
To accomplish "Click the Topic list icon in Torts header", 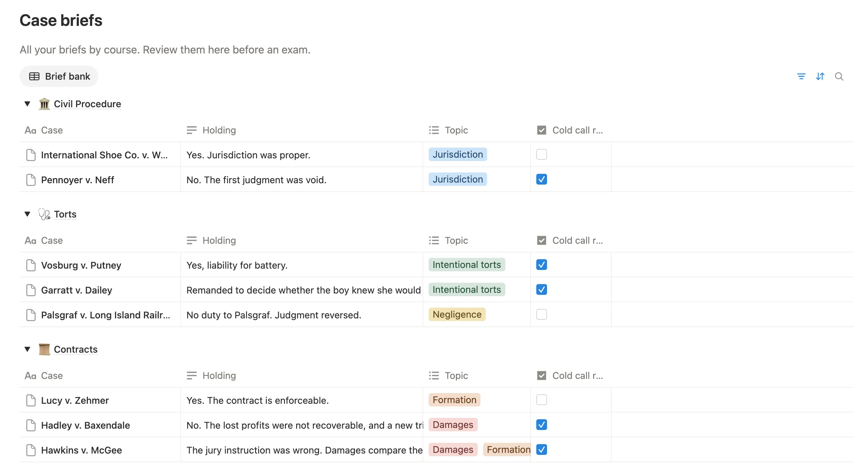I will (x=434, y=240).
